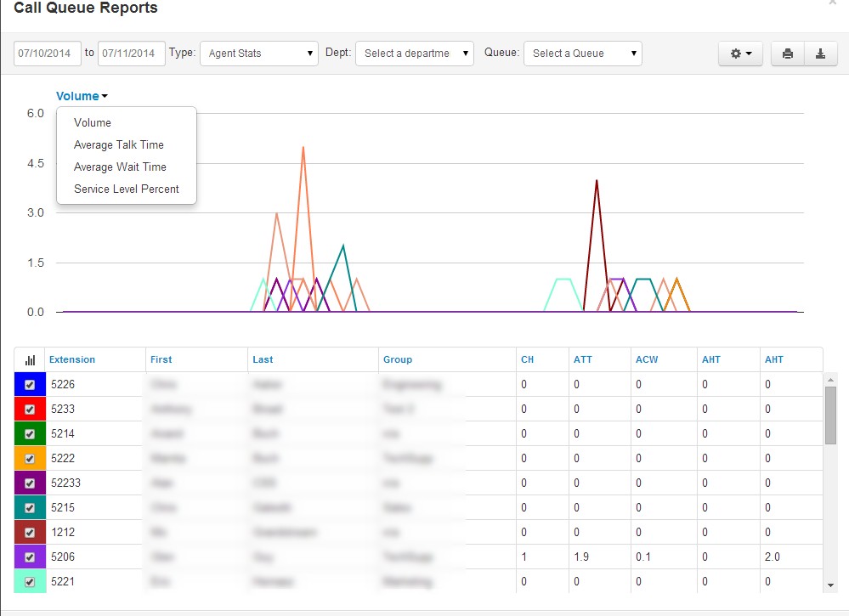Collapse the Volume chart metric dropdown
Viewport: 849px width, 616px height.
pos(82,96)
